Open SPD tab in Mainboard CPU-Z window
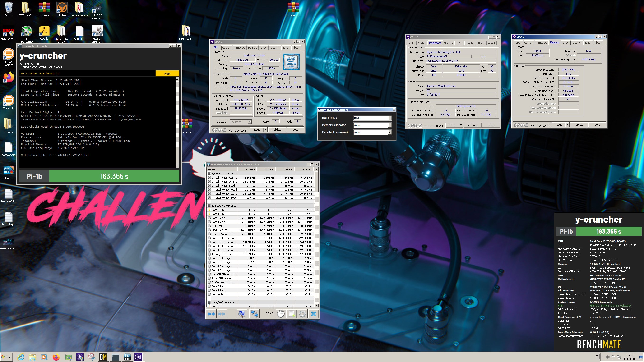The height and width of the screenshot is (362, 644). (459, 43)
